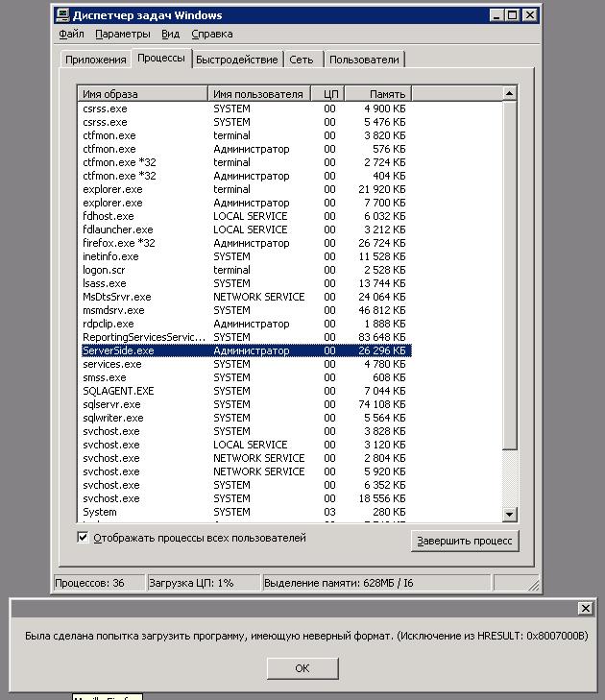Click the Task Manager title bar icon

pyautogui.click(x=62, y=15)
